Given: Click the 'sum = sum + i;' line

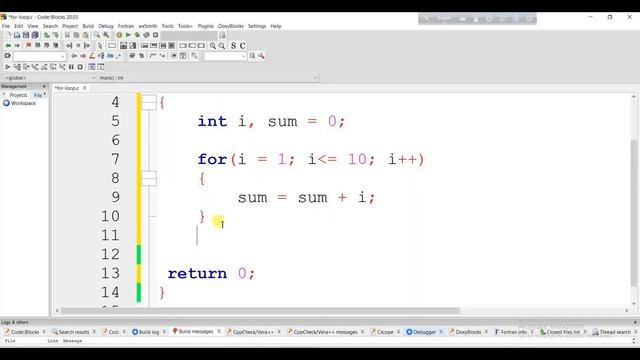Looking at the screenshot, I should (306, 198).
